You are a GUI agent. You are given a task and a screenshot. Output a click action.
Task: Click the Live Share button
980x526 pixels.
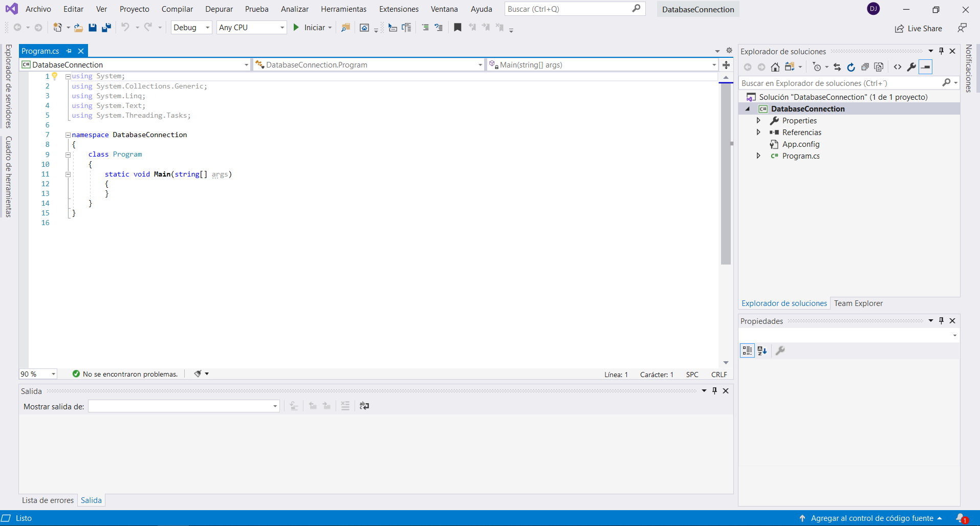[x=919, y=29]
